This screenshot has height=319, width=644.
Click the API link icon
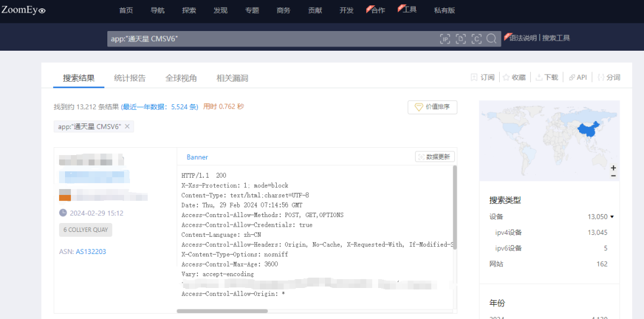point(571,77)
